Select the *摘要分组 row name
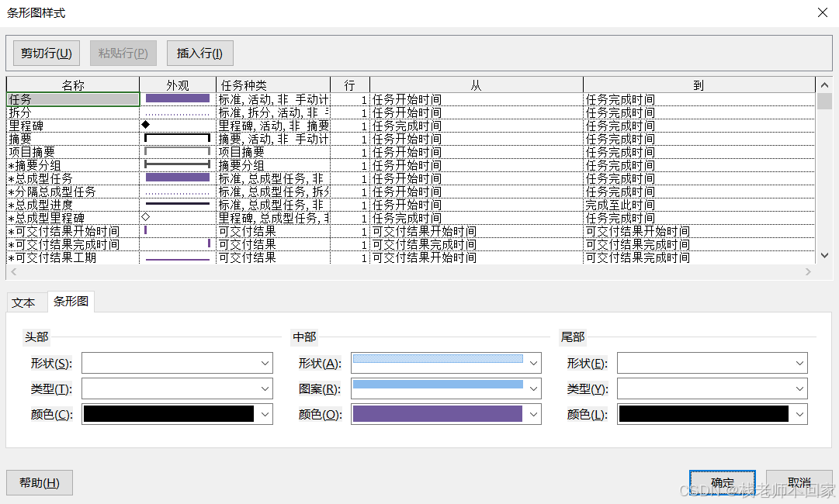This screenshot has height=504, width=839. tap(73, 165)
